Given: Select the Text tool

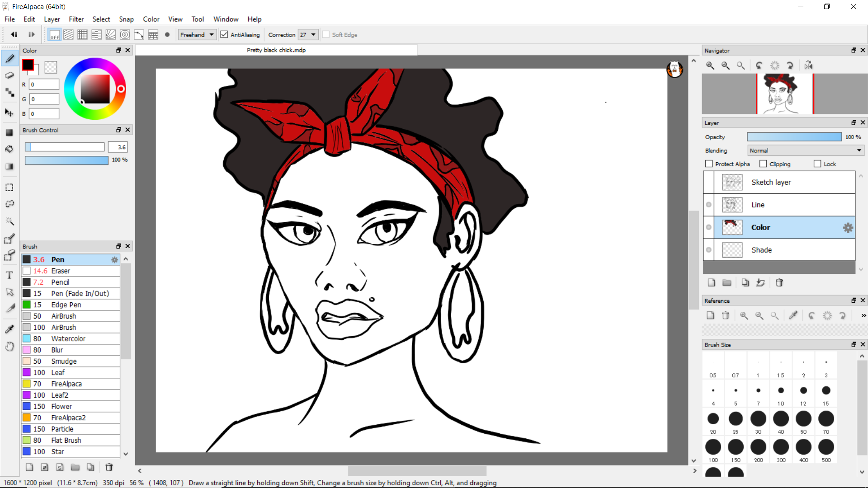Looking at the screenshot, I should tap(9, 275).
